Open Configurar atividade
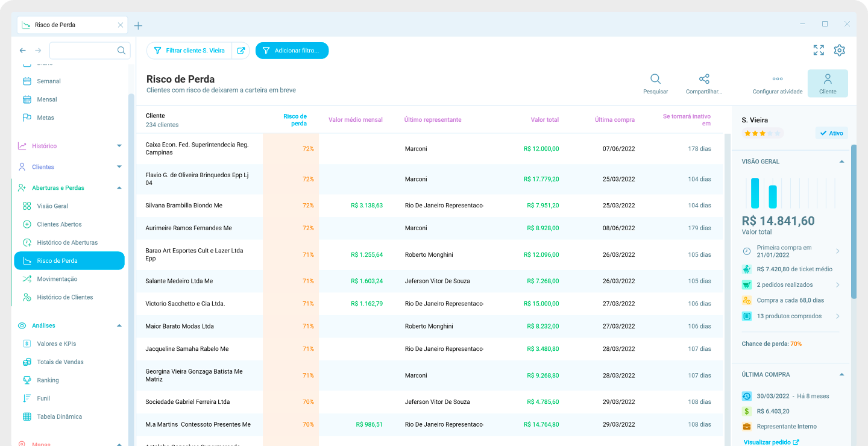 (x=778, y=84)
